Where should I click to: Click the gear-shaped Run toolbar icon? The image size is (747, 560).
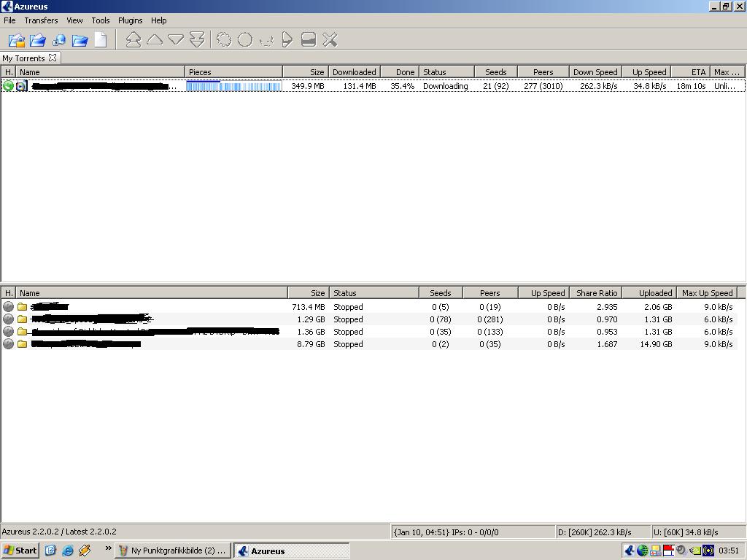(224, 39)
